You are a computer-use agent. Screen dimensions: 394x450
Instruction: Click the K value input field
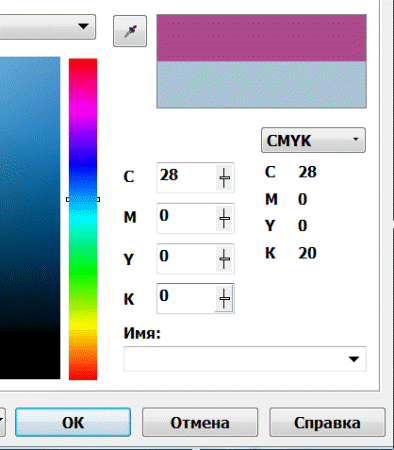186,299
